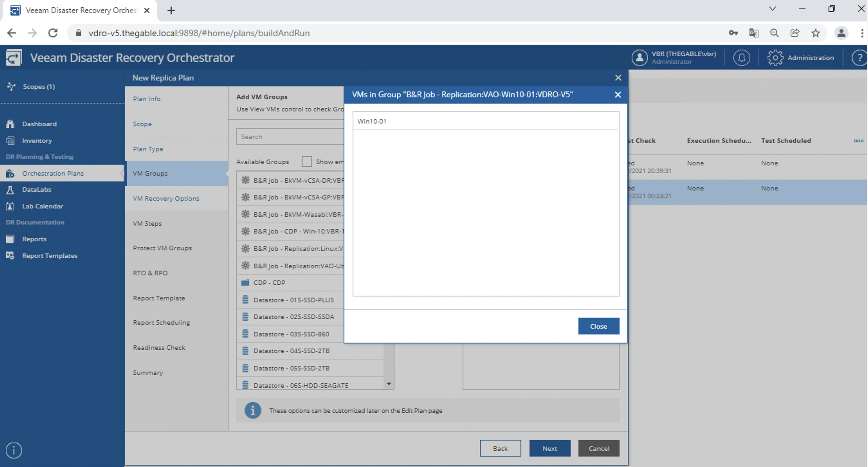The width and height of the screenshot is (868, 467).
Task: Click the VBR user avatar icon
Action: click(x=639, y=58)
